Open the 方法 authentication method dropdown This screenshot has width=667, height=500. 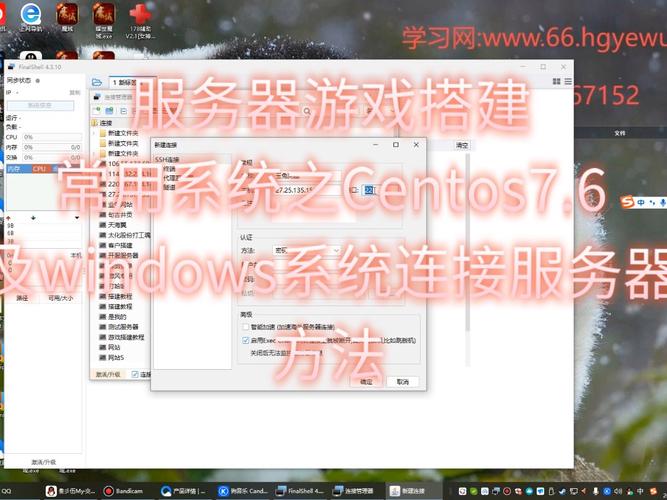pyautogui.click(x=306, y=251)
